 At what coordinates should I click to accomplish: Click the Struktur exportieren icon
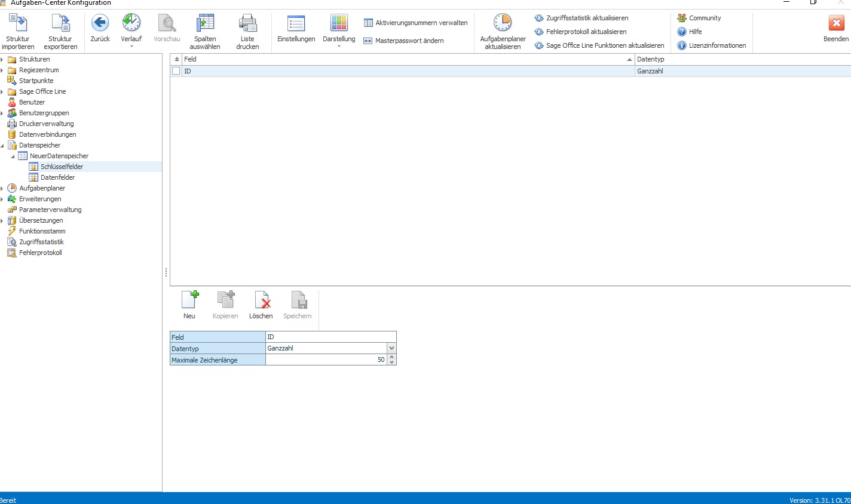coord(60,23)
